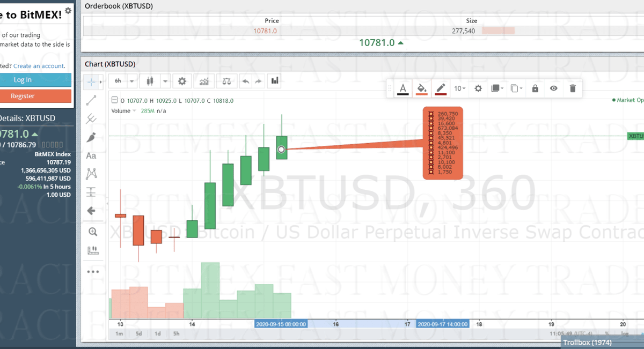644x349 pixels.
Task: Open chart properties gear
Action: [182, 81]
